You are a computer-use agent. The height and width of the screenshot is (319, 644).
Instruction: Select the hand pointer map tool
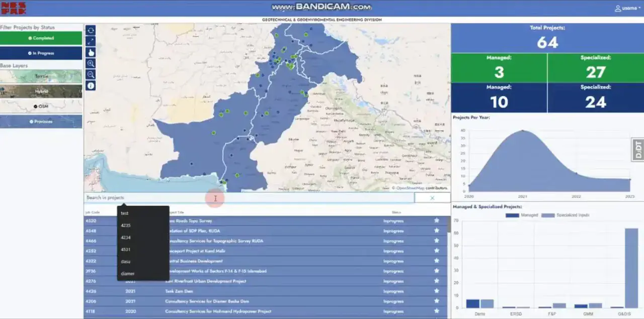coord(91,52)
